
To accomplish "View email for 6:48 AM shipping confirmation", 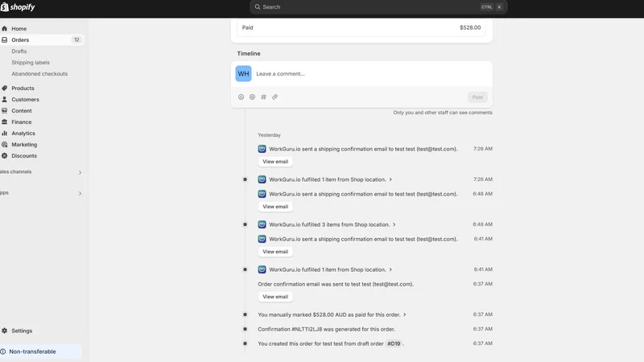I will 275,207.
